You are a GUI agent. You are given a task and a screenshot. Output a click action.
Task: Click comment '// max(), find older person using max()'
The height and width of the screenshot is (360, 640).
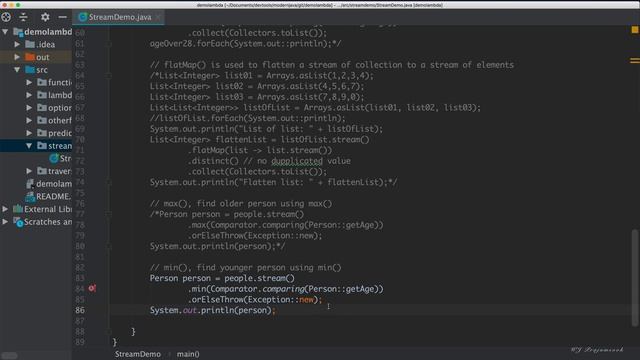click(x=241, y=204)
